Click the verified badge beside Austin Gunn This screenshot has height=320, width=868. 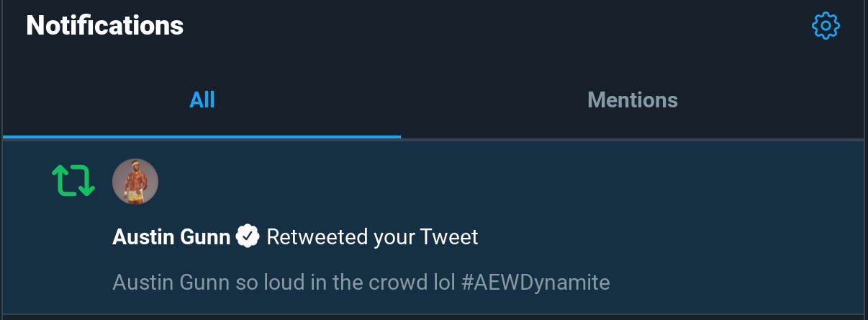pyautogui.click(x=248, y=236)
